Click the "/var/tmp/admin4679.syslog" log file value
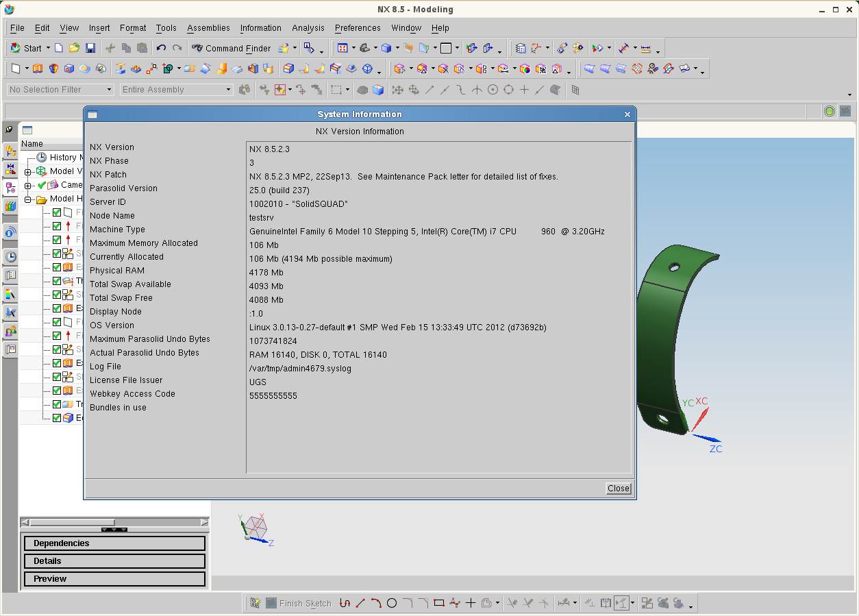 pyautogui.click(x=300, y=369)
